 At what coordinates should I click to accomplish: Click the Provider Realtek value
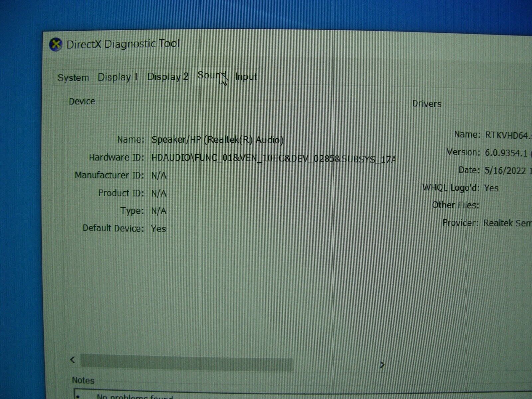pos(507,223)
